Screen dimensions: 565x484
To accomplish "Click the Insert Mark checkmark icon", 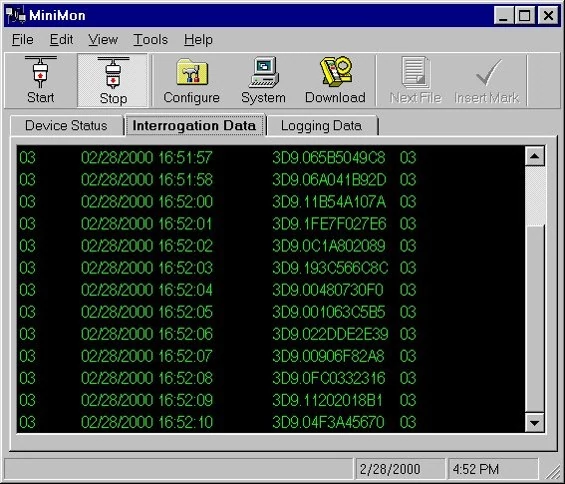I will point(488,72).
